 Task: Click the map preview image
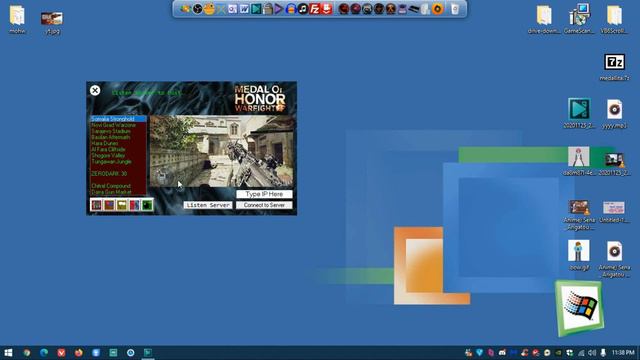[x=221, y=151]
